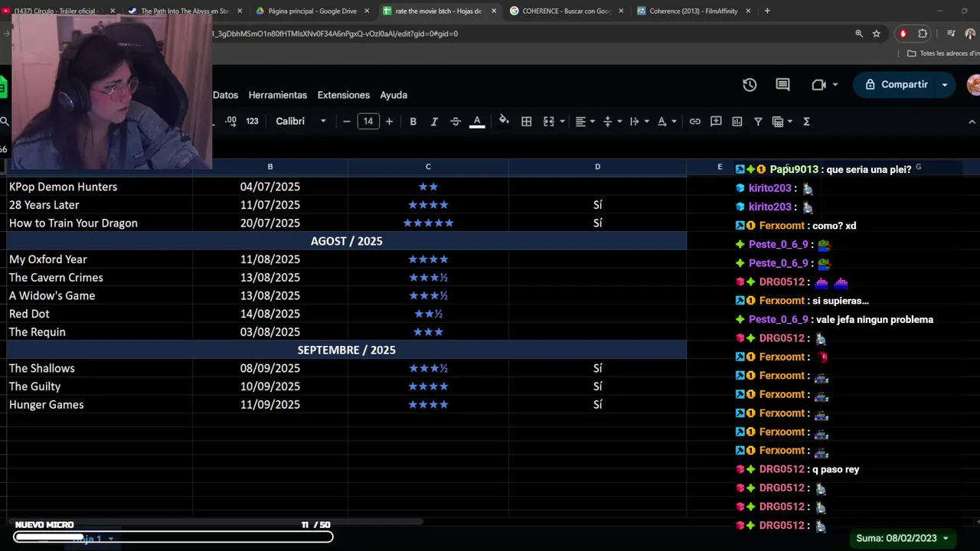
Task: Increase font size with plus button
Action: tap(389, 121)
